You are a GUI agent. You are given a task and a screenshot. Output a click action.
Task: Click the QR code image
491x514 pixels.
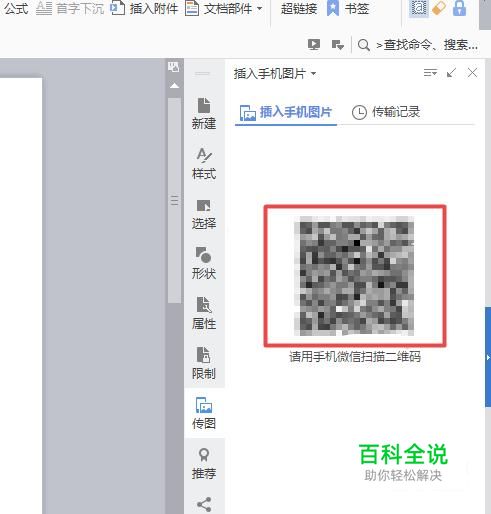(355, 276)
